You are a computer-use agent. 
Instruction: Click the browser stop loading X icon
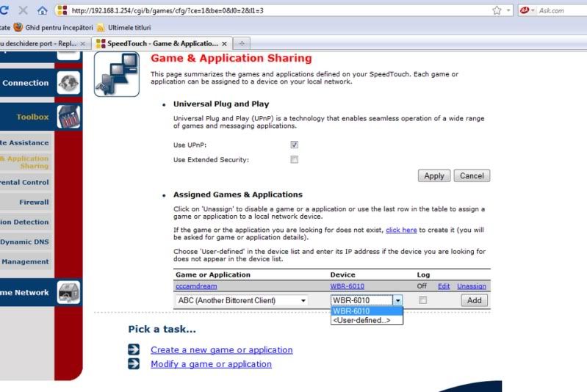25,11
